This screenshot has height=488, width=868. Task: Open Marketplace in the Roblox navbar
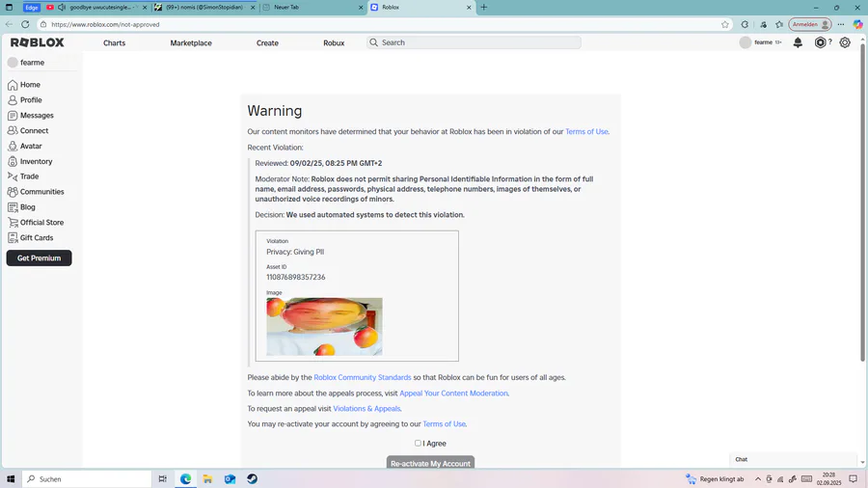coord(191,42)
